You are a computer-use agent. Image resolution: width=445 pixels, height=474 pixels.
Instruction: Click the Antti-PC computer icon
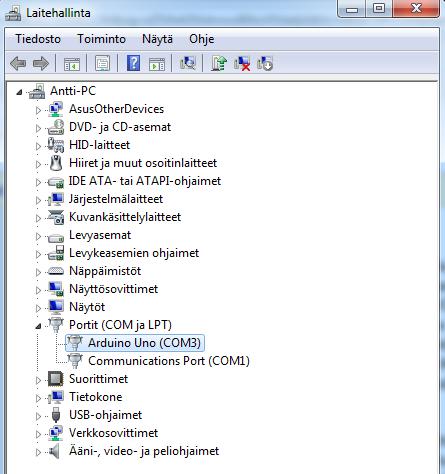(37, 91)
